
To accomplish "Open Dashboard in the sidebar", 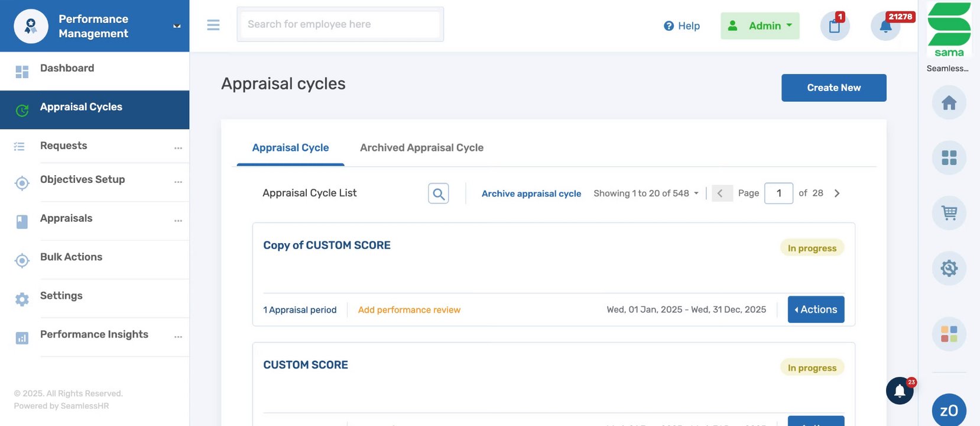I will click(x=67, y=69).
